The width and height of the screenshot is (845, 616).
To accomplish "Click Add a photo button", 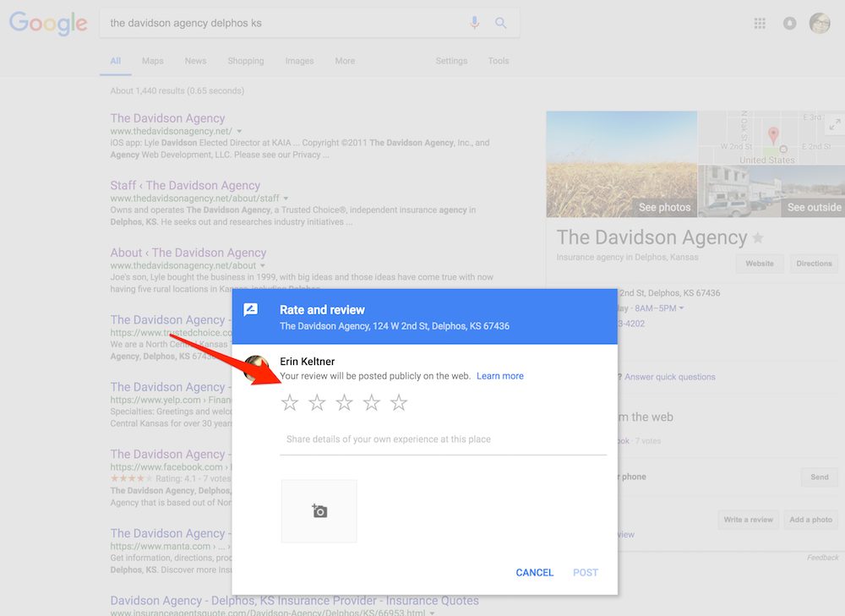I will [x=810, y=520].
